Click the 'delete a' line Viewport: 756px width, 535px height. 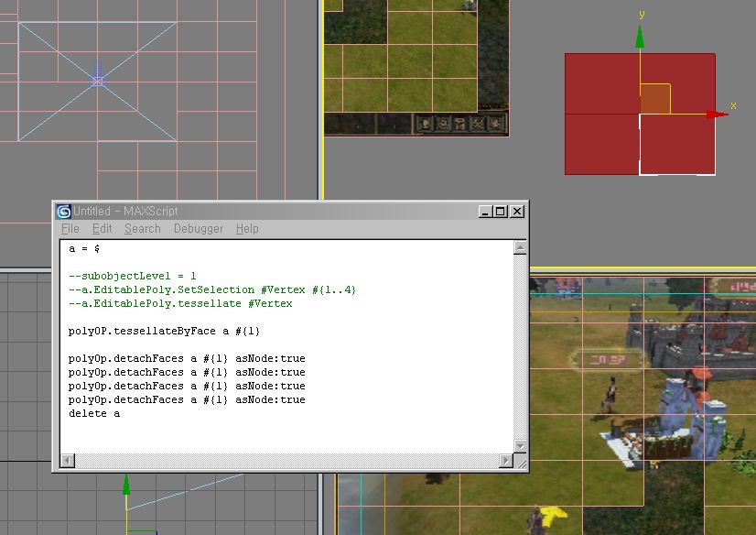pos(94,413)
